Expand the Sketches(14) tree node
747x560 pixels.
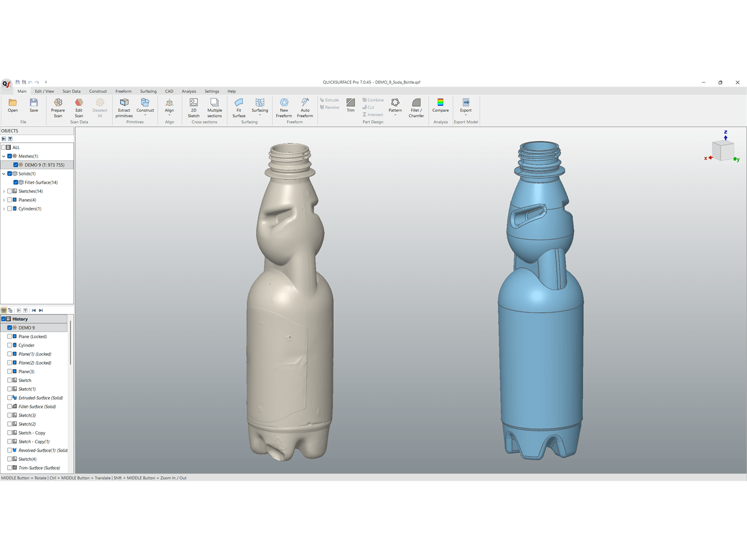click(4, 191)
